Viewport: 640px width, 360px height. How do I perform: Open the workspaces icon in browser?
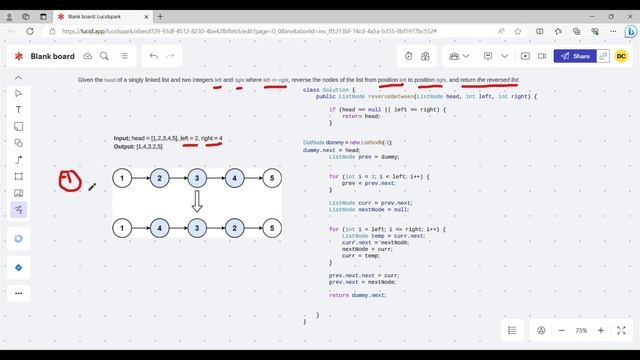tap(26, 17)
